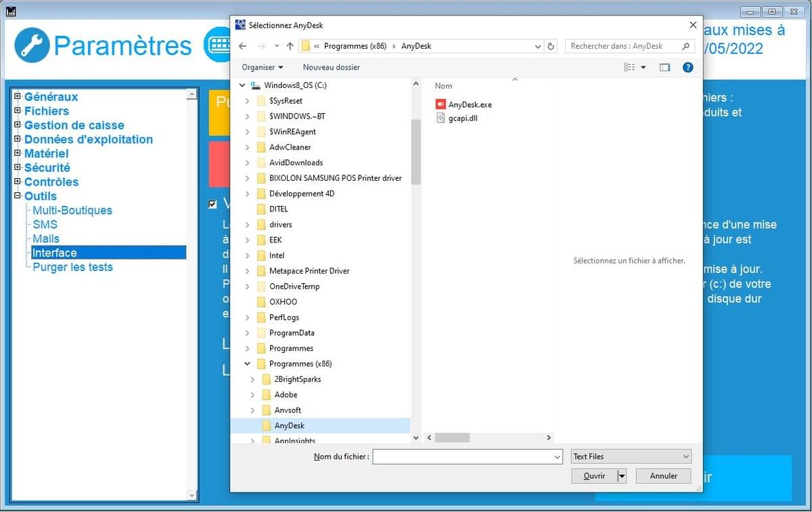Open the Organiser menu
The height and width of the screenshot is (512, 812).
(x=261, y=67)
